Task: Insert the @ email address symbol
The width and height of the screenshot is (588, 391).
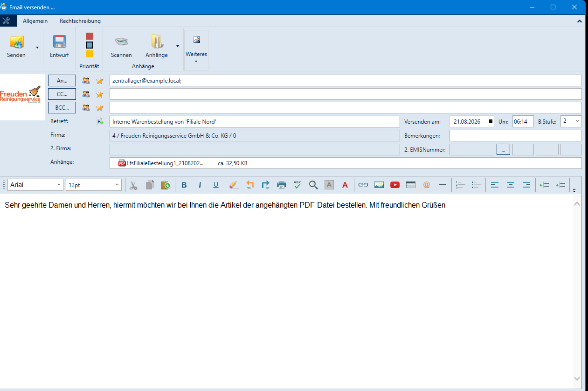Action: 427,185
